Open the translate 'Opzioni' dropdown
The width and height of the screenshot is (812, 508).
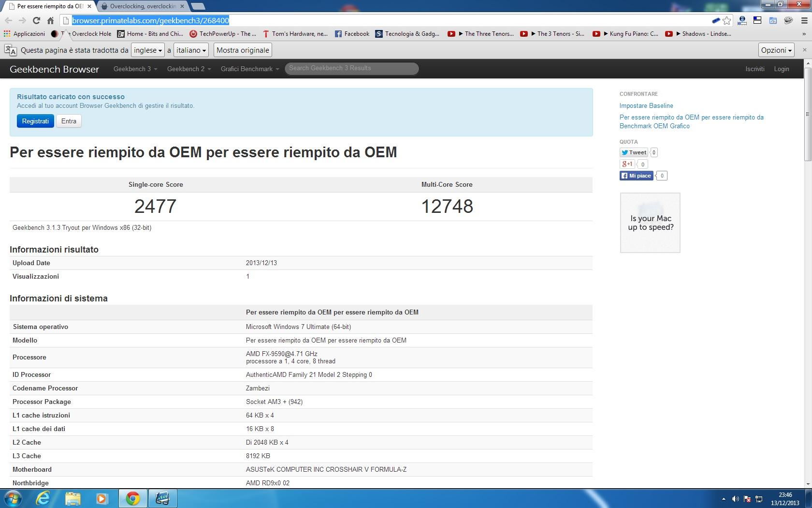(777, 50)
